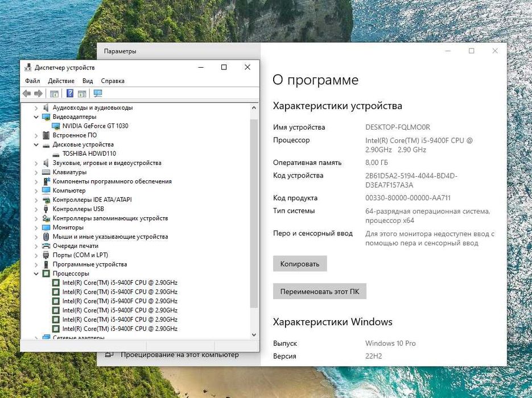This screenshot has height=398, width=532.
Task: Collapse the Видеоадаптеры node
Action: tap(36, 117)
